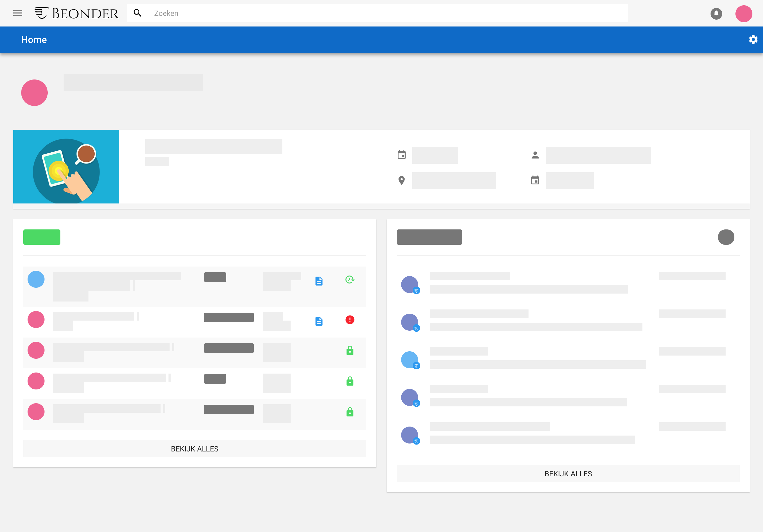
Task: Click the search magnifier icon
Action: [137, 13]
